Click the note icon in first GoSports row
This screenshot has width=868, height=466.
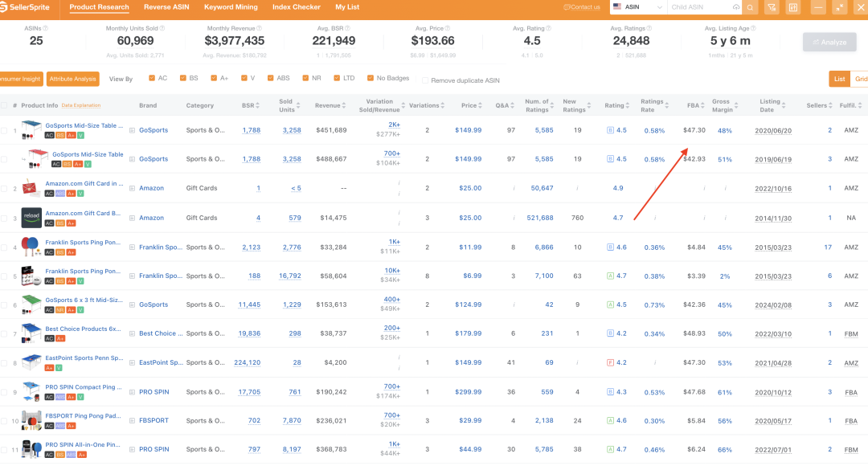click(132, 131)
